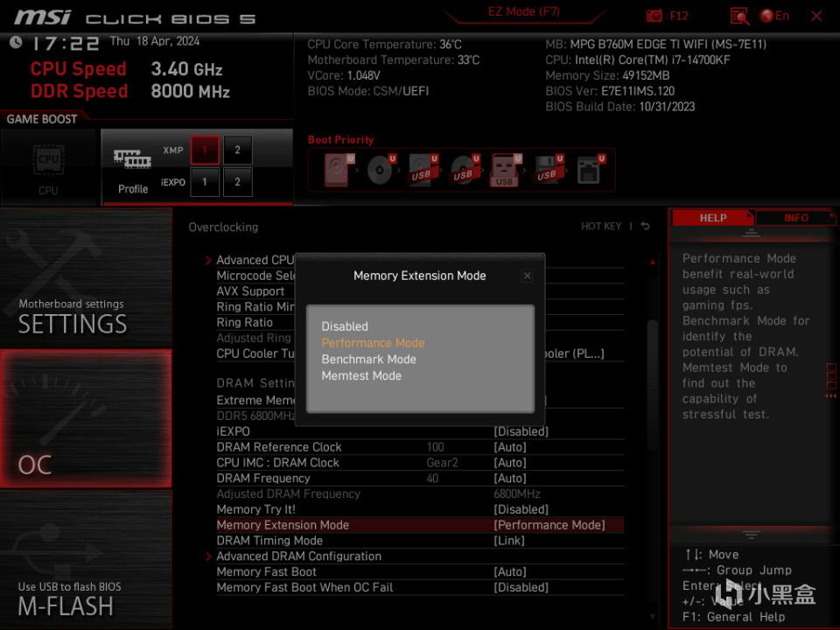Open the OC overclocking section

(x=86, y=418)
